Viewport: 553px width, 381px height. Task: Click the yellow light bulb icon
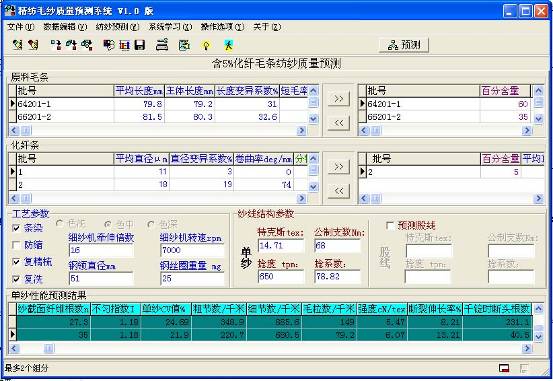(x=206, y=45)
